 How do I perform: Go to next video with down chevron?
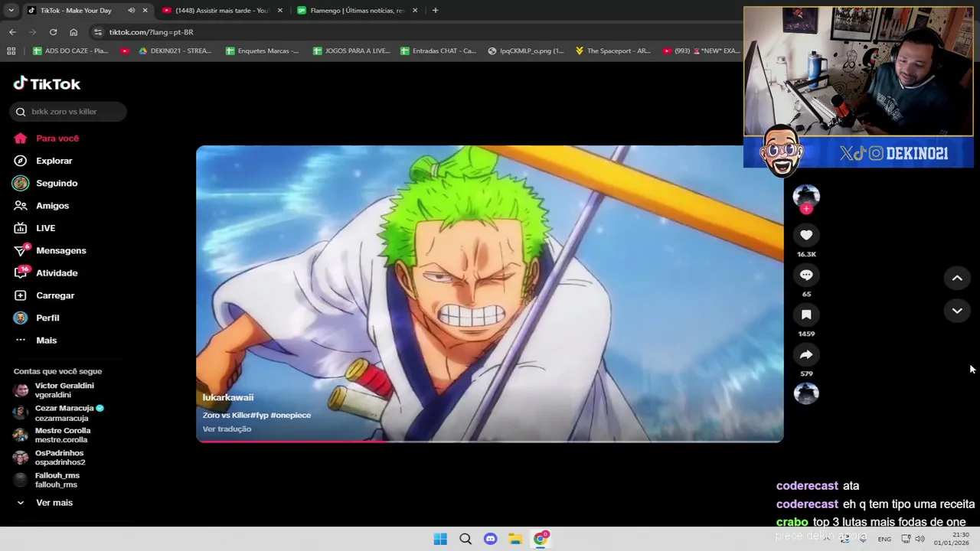(x=957, y=311)
